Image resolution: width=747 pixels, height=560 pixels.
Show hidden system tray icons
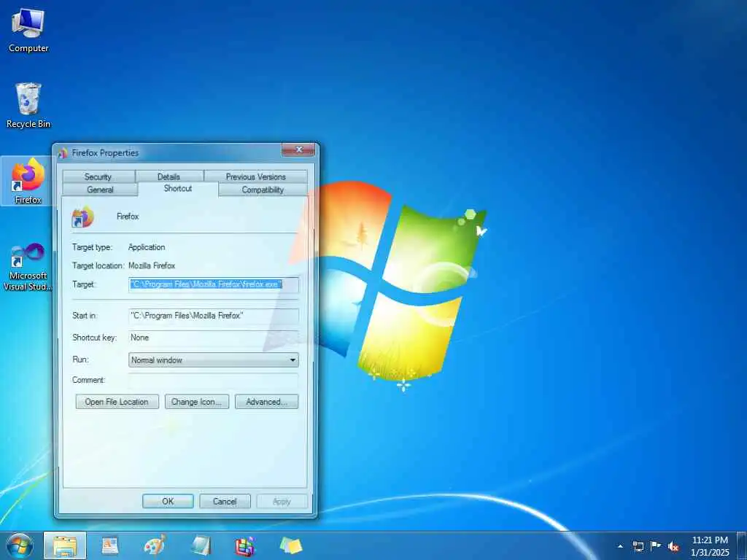click(x=620, y=546)
